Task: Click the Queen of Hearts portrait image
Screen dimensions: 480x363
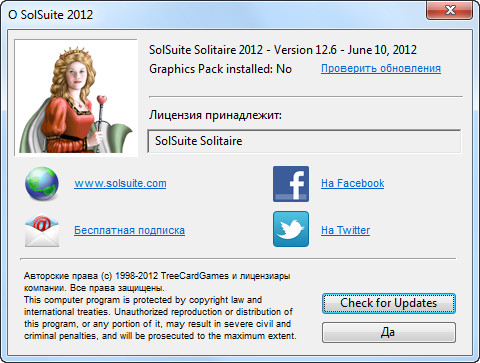Action: 76,98
